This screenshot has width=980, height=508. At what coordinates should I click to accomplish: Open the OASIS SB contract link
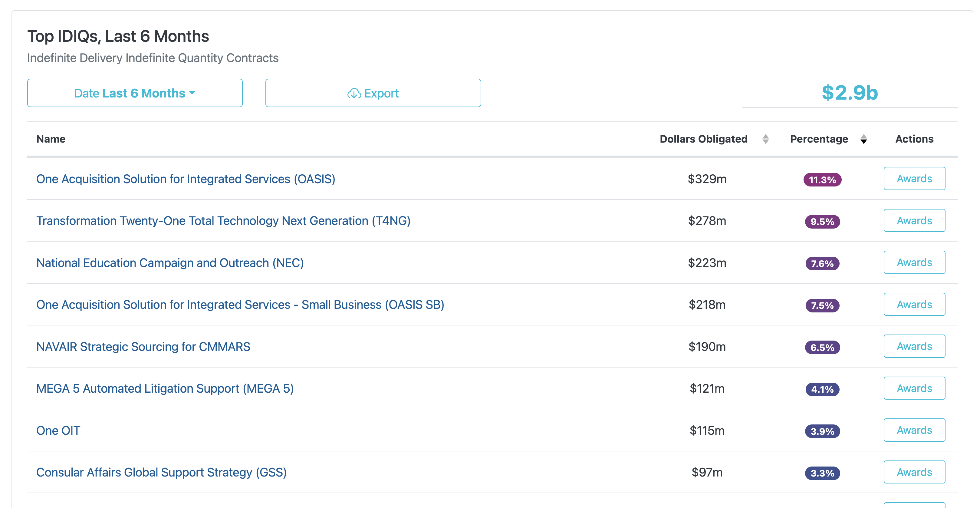coord(240,305)
